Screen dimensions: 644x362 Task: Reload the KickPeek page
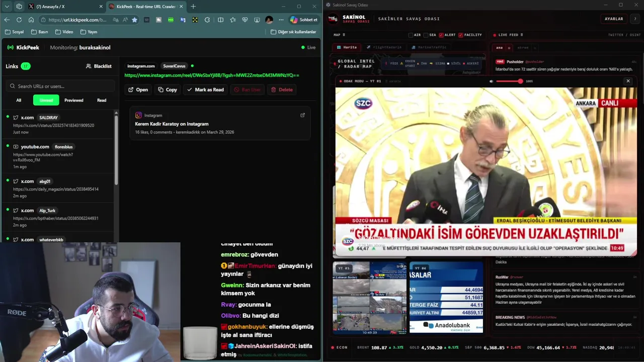pos(19,20)
